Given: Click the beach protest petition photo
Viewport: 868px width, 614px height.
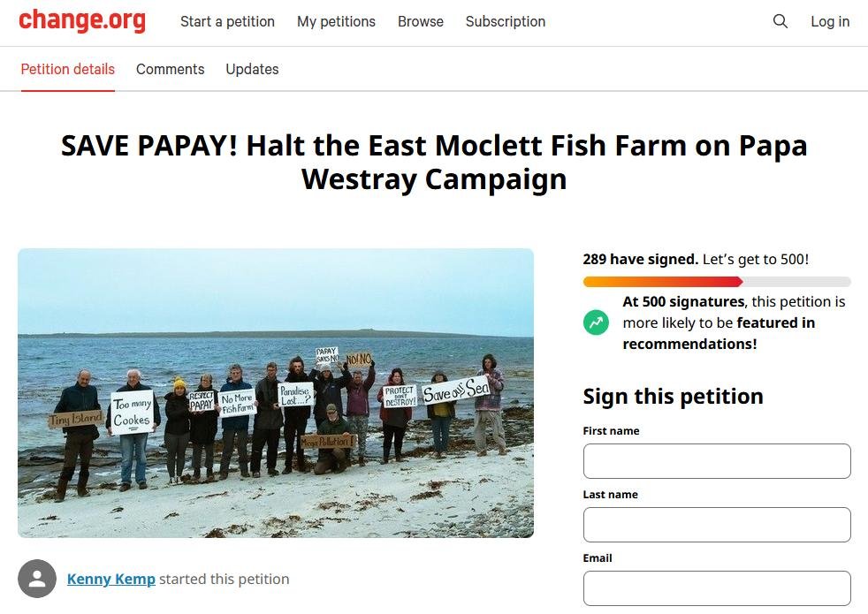Looking at the screenshot, I should click(276, 393).
